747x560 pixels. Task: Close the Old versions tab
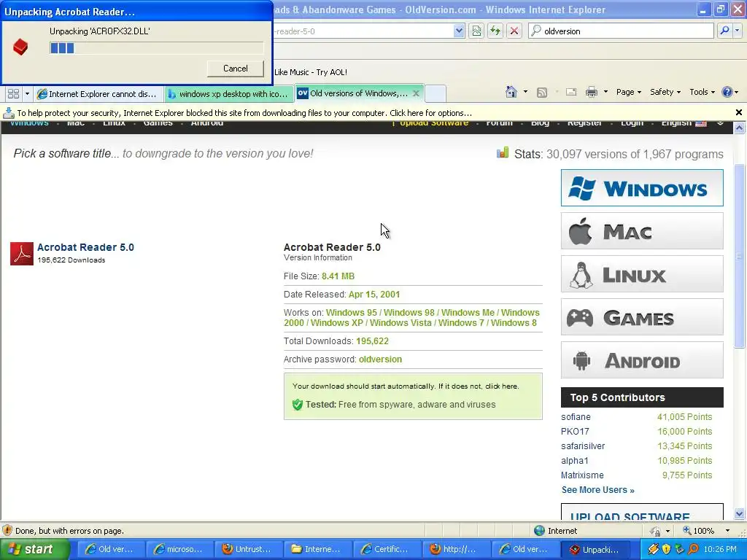click(416, 93)
